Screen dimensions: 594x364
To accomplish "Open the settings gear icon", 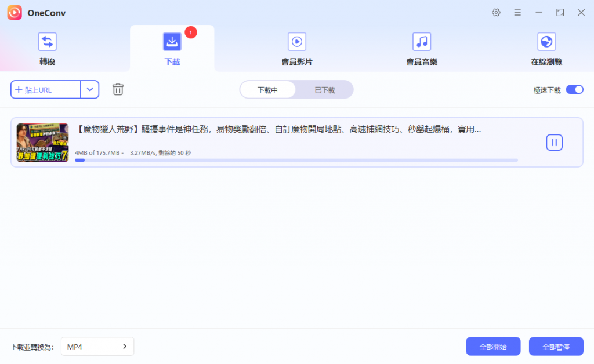I will [x=496, y=13].
